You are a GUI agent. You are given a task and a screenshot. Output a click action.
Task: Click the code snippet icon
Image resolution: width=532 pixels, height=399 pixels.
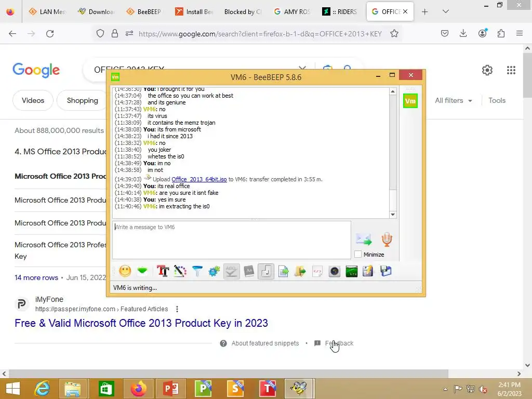(317, 271)
